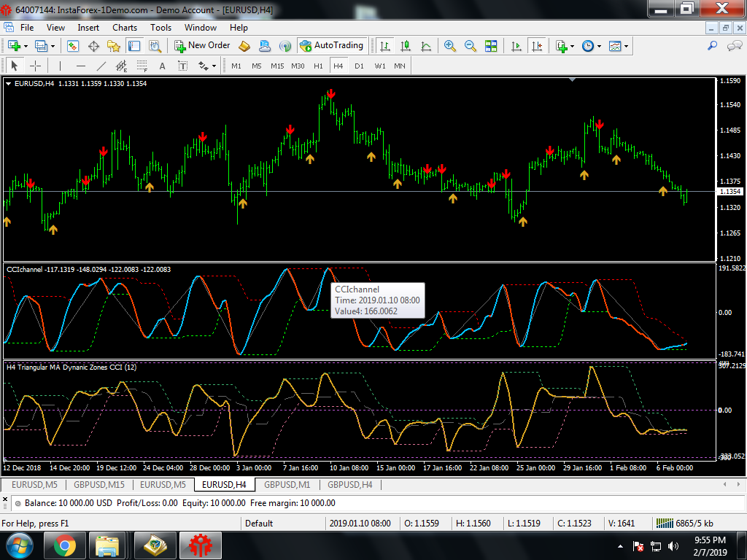Toggle the Chart Shift button
Image resolution: width=747 pixels, height=560 pixels.
pos(538,46)
